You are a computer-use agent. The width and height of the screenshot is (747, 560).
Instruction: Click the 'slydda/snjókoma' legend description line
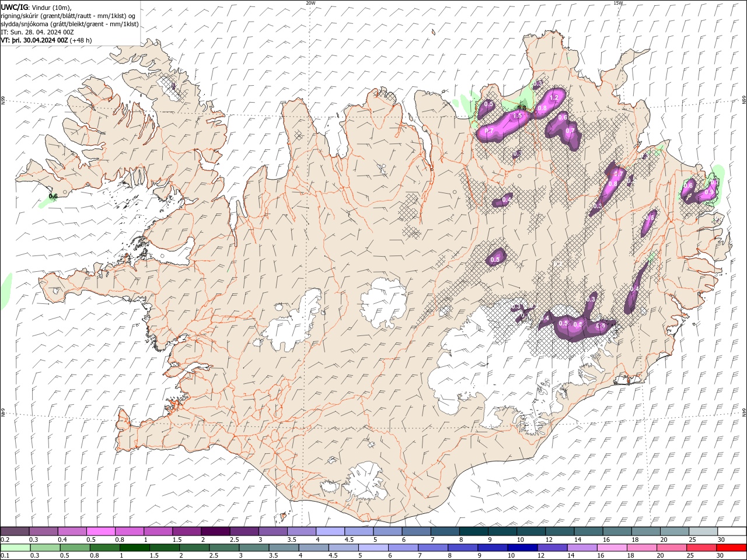[x=70, y=24]
